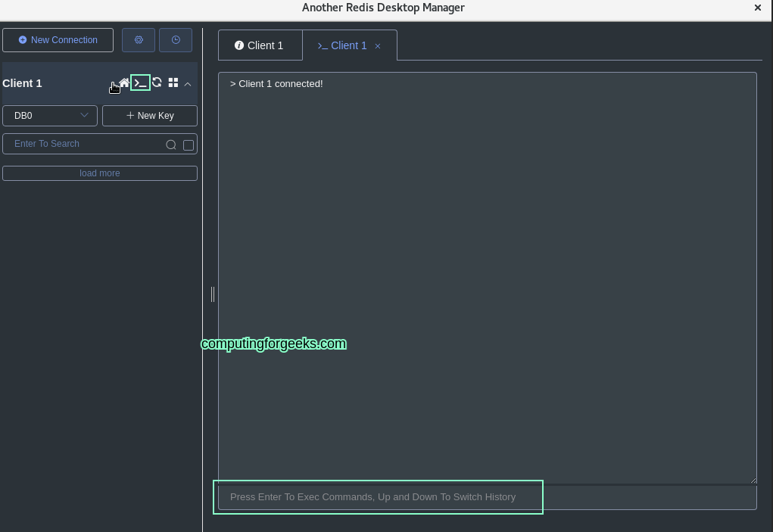Open the Client 1 grid menu icon
773x532 pixels.
[173, 82]
